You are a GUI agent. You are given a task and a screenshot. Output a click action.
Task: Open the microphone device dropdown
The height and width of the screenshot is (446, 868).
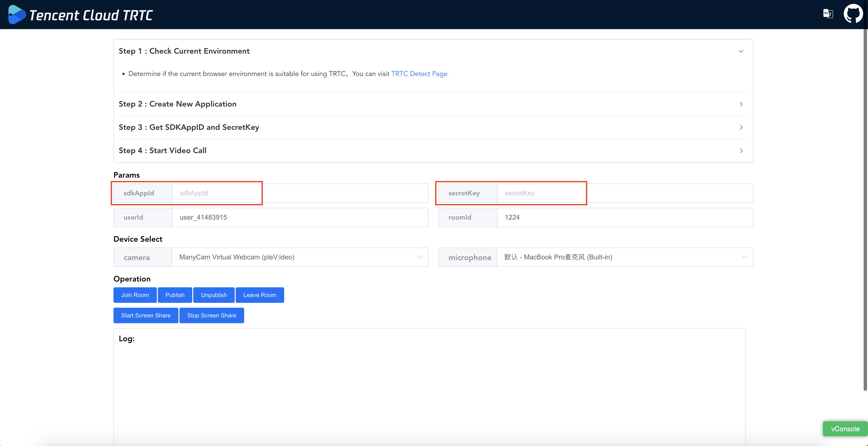click(625, 257)
